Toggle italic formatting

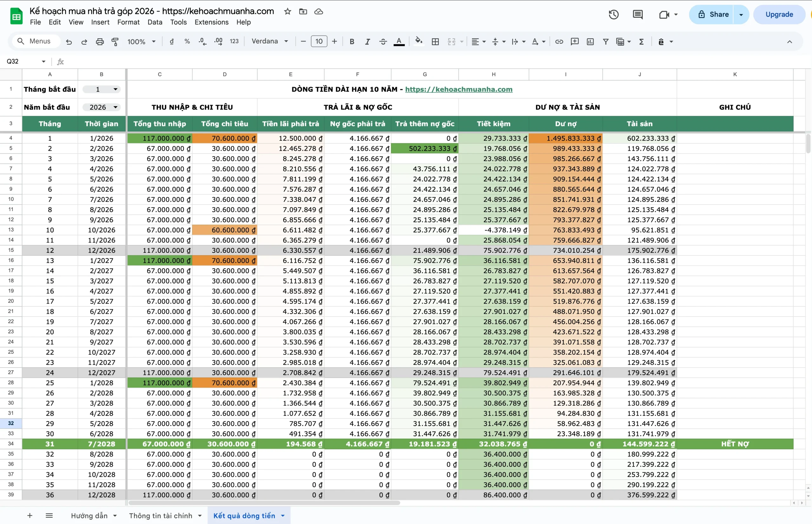(x=367, y=42)
